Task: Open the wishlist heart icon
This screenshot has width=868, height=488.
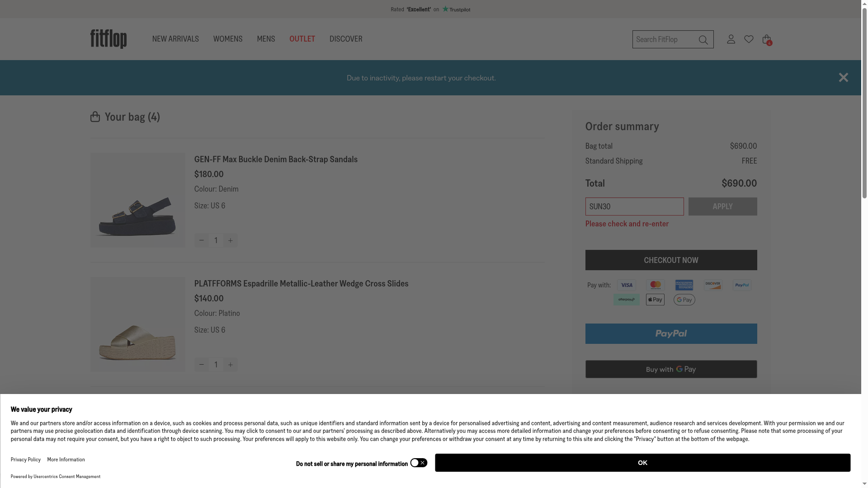Action: point(749,39)
